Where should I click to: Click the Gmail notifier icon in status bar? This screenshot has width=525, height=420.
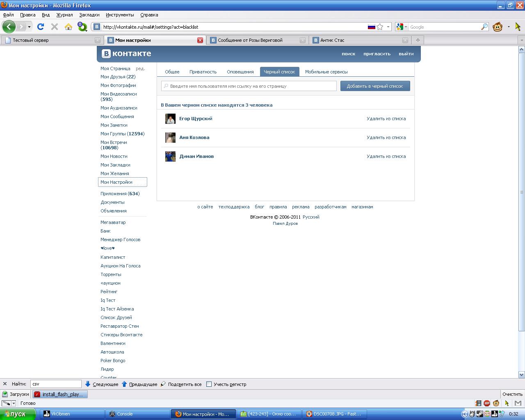click(517, 403)
